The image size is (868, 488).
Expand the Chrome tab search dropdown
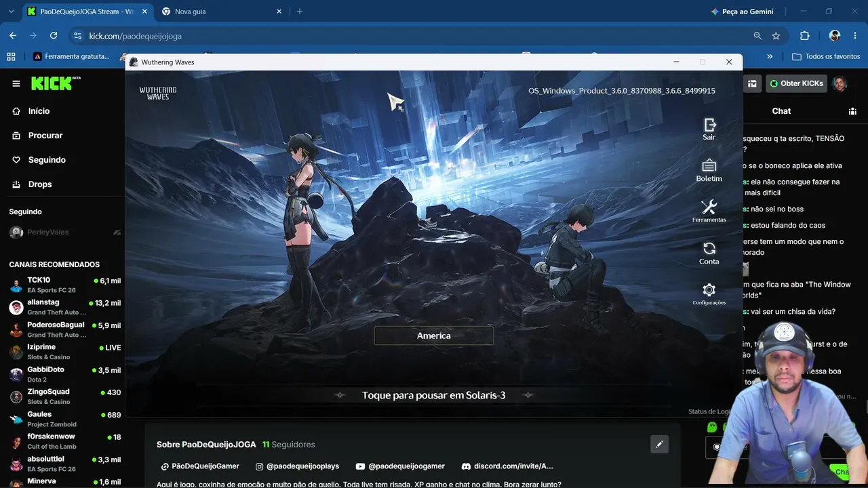pos(11,12)
